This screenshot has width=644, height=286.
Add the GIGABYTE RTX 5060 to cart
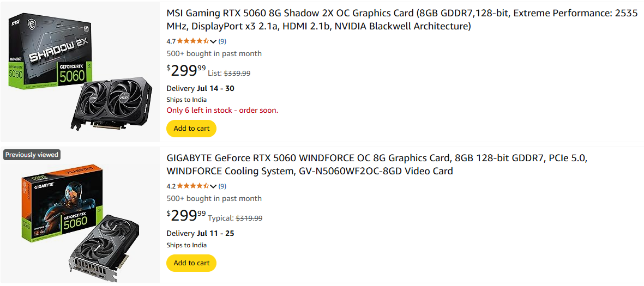coord(191,263)
